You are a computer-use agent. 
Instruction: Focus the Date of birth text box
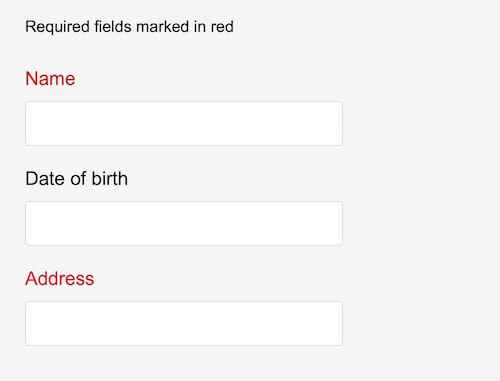click(184, 223)
